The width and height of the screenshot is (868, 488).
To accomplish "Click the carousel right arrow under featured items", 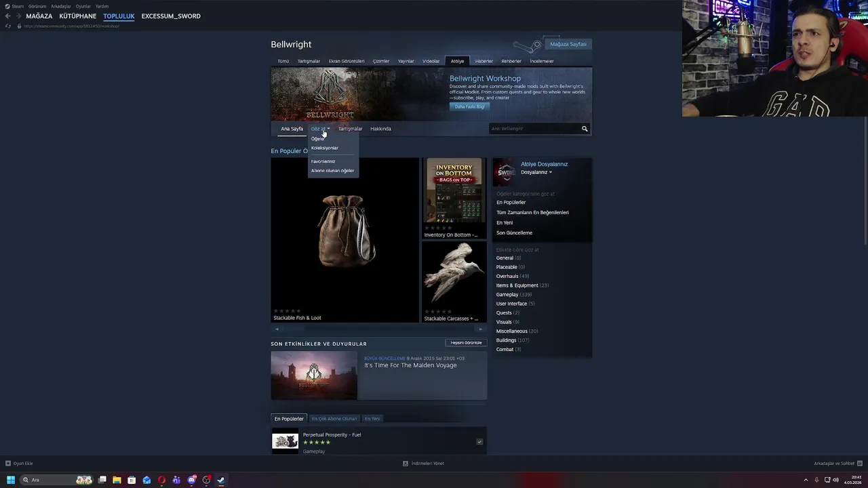I will [481, 329].
